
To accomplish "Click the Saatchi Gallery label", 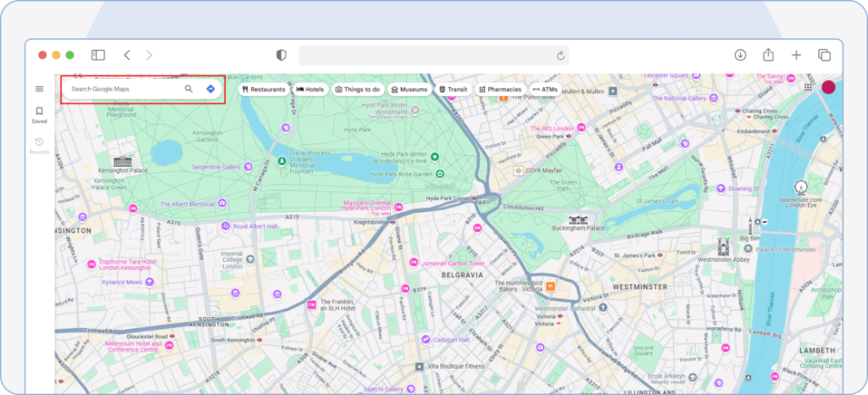I will [386, 389].
